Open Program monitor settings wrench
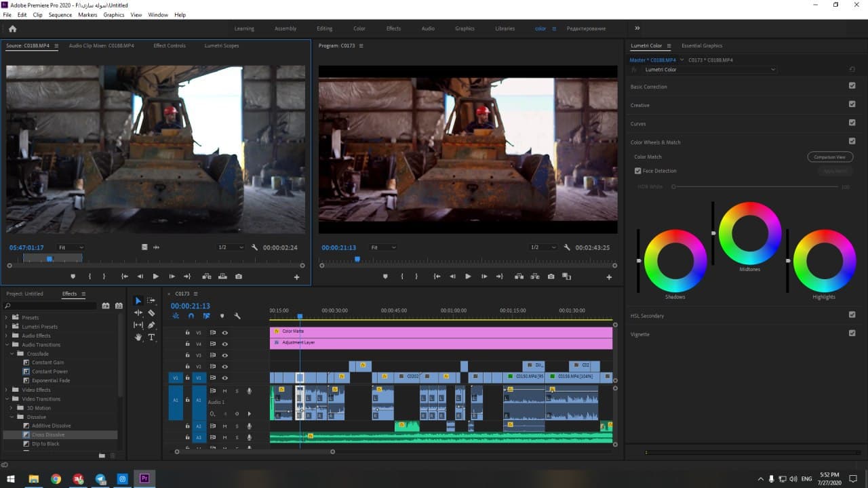 pyautogui.click(x=566, y=247)
